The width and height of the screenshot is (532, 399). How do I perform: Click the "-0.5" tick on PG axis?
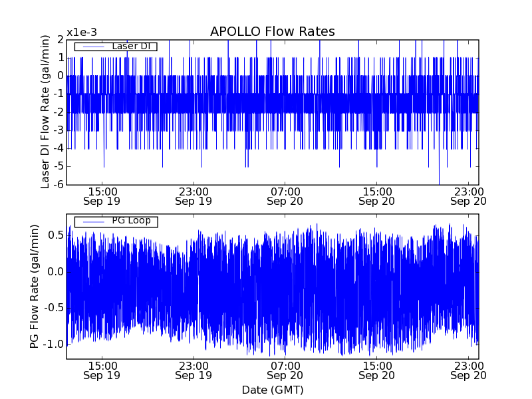point(53,308)
